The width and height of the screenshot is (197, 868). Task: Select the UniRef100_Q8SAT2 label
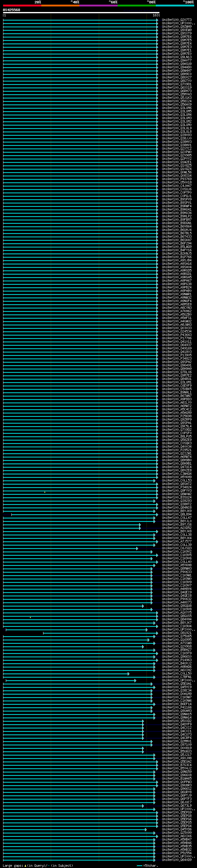(x=177, y=484)
